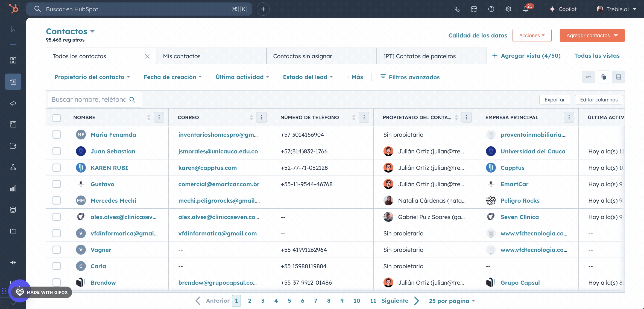This screenshot has height=309, width=644.
Task: Open the notifications bell icon
Action: click(525, 9)
